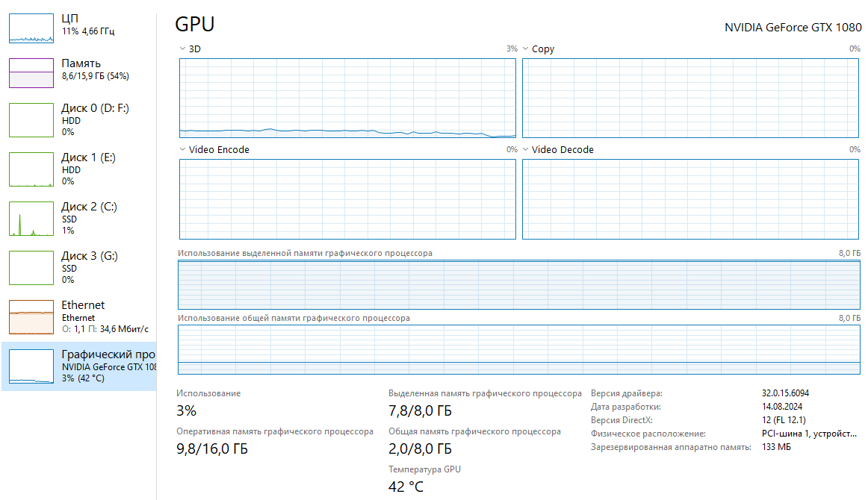Click the 42 °C GPU temperature value

pos(406,487)
